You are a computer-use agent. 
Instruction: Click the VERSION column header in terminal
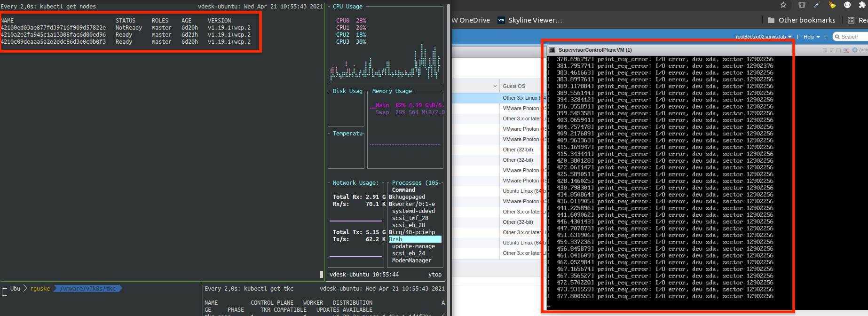tap(220, 21)
